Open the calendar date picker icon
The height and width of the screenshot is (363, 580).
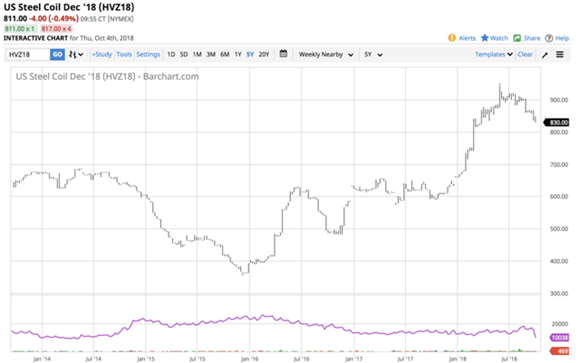pos(283,54)
